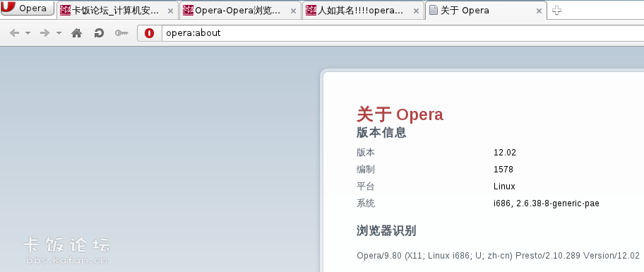This screenshot has width=644, height=272.
Task: Close the 卡饭论坛_计算机安 tab
Action: pyautogui.click(x=170, y=11)
